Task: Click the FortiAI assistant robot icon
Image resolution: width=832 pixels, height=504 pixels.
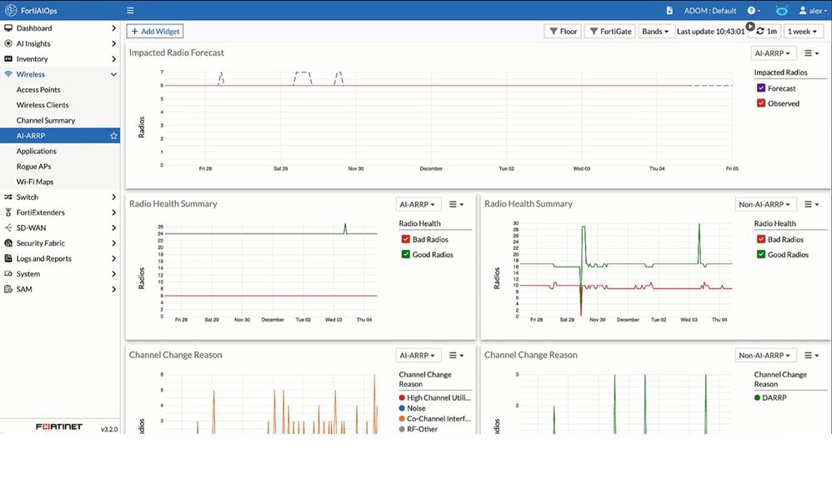Action: 782,10
